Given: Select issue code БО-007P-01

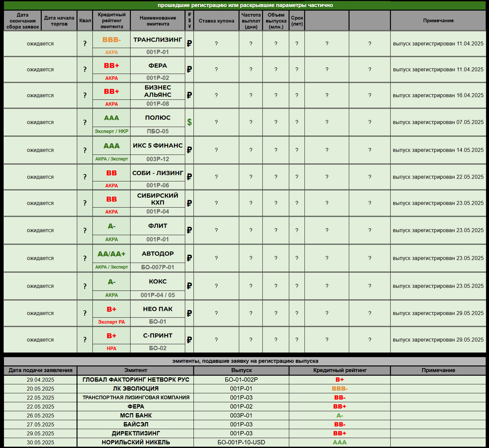Looking at the screenshot, I should coord(158,267).
